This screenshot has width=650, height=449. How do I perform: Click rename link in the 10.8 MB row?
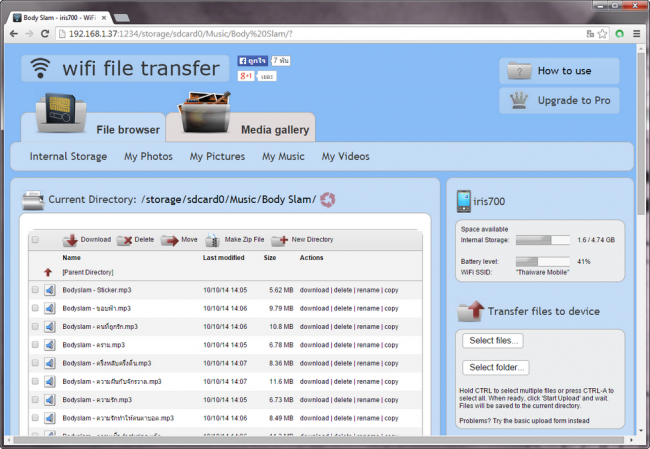pyautogui.click(x=368, y=326)
